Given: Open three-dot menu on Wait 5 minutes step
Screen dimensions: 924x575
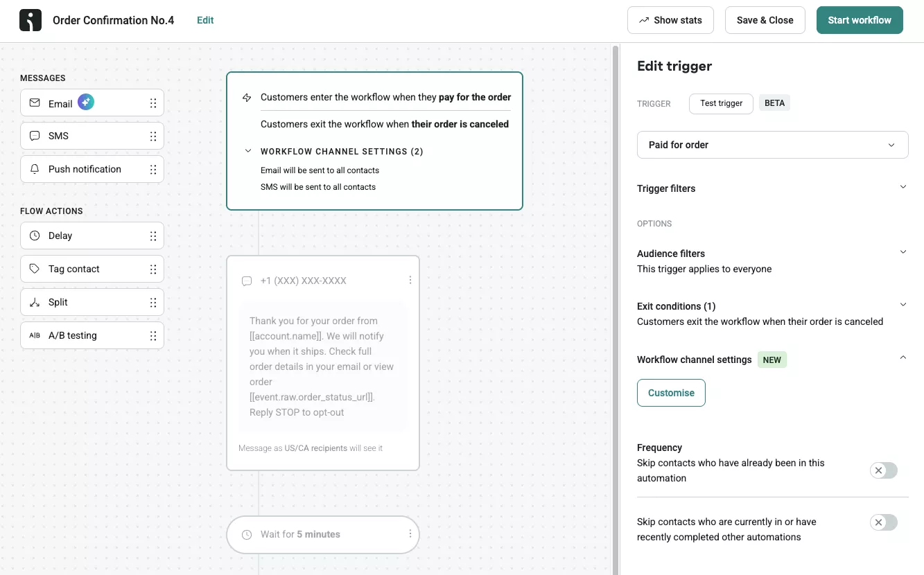Looking at the screenshot, I should coord(410,534).
